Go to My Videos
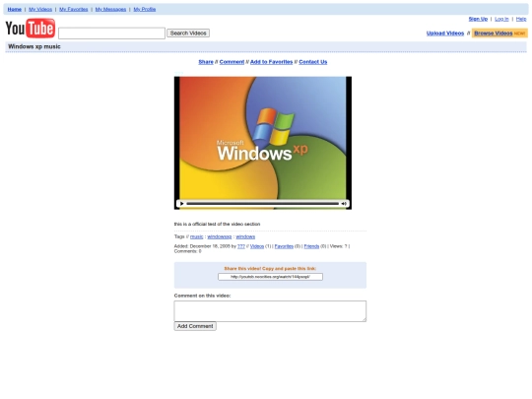The image size is (532, 399). click(40, 9)
